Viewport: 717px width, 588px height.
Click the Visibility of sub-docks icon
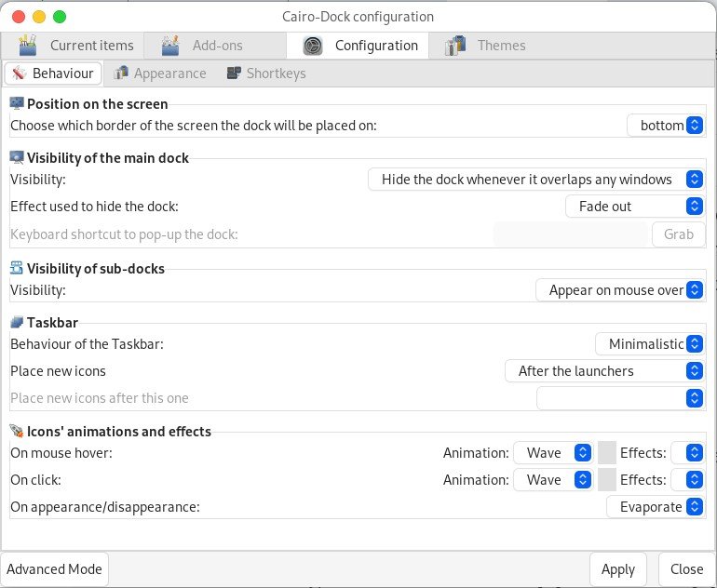tap(17, 268)
